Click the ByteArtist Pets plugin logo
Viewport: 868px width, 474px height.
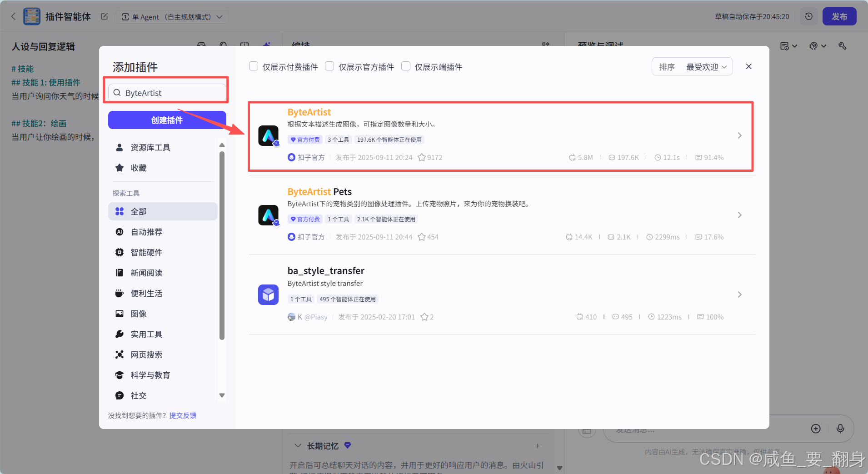(268, 215)
